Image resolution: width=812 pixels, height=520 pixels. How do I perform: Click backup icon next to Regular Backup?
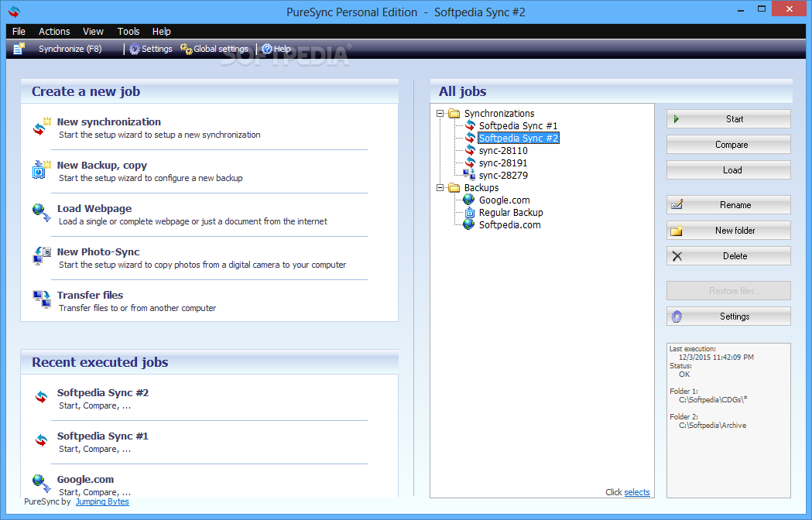pos(469,212)
